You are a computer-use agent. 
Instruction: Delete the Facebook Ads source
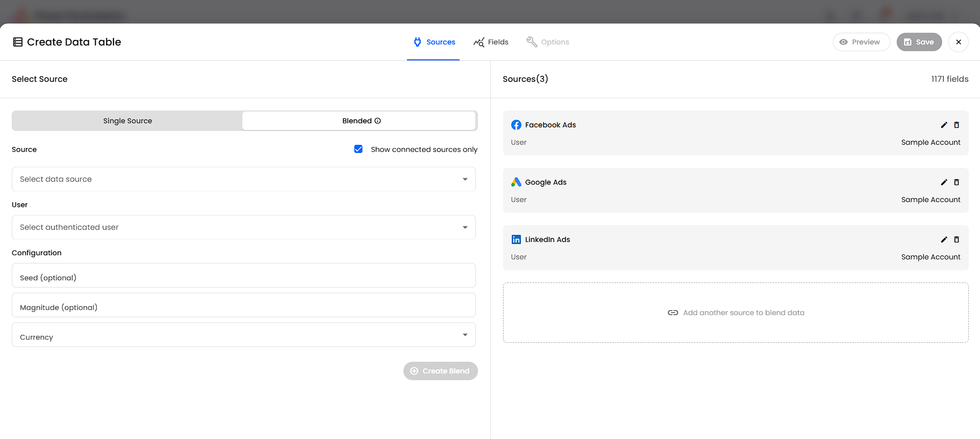956,125
